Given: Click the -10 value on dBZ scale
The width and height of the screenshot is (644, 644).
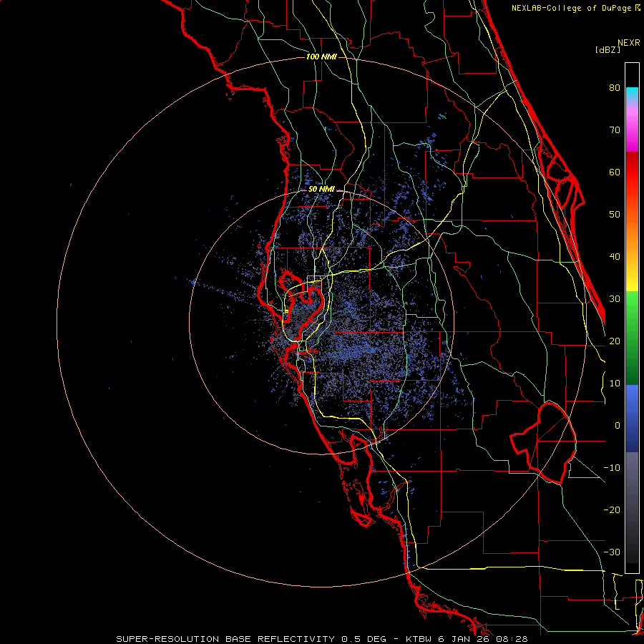Looking at the screenshot, I should coord(612,468).
